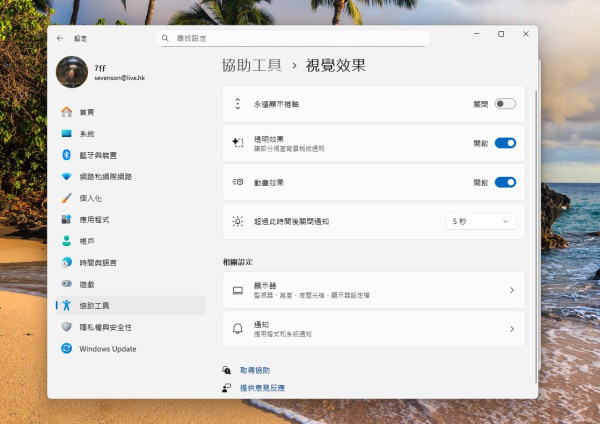
Task: Select 帳戶 in the sidebar
Action: pyautogui.click(x=131, y=241)
